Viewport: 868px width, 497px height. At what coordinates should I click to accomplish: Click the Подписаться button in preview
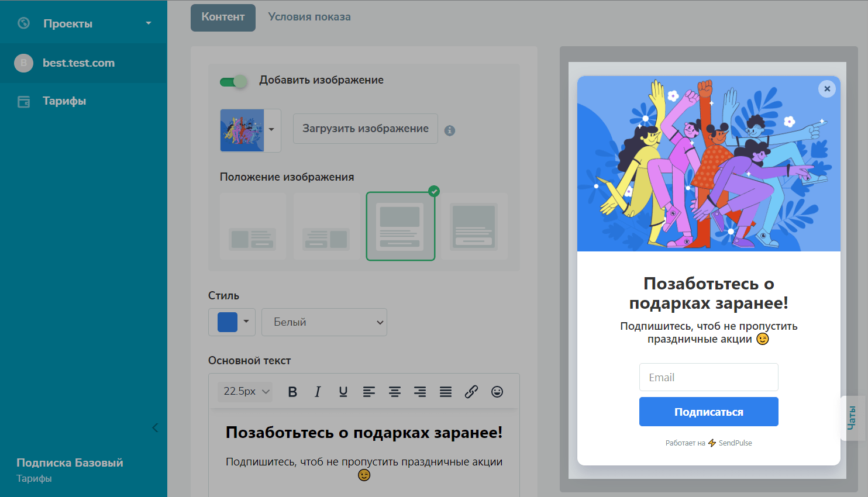pos(709,412)
